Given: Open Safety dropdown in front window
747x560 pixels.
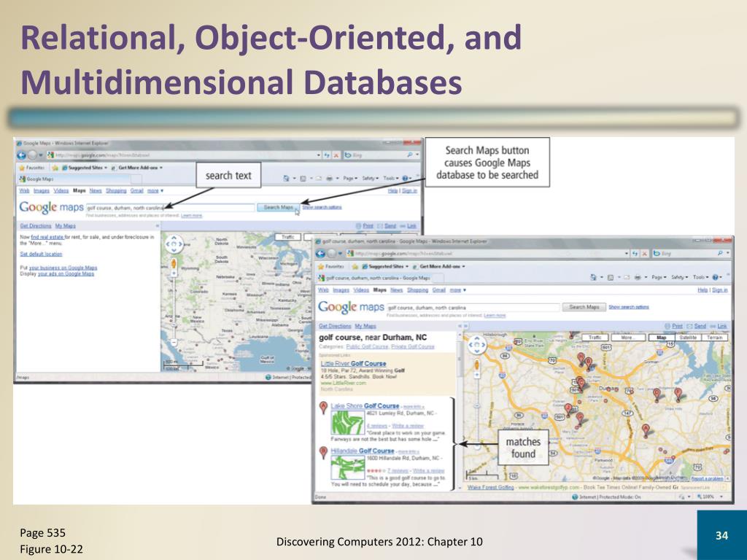Looking at the screenshot, I should (x=679, y=277).
